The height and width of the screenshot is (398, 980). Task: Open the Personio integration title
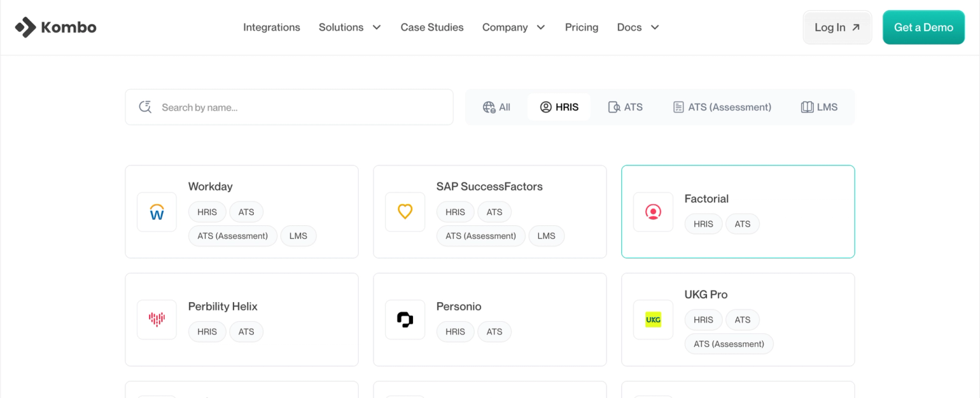(459, 306)
